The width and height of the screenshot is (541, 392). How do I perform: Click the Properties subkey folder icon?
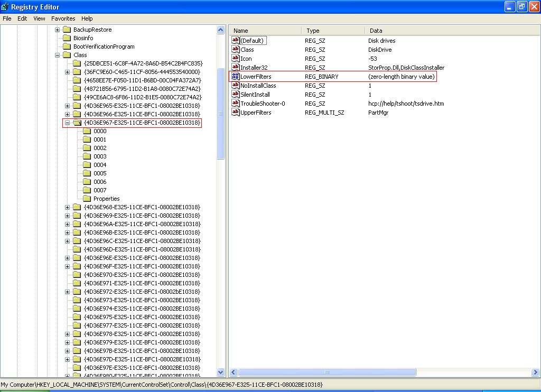tap(87, 199)
